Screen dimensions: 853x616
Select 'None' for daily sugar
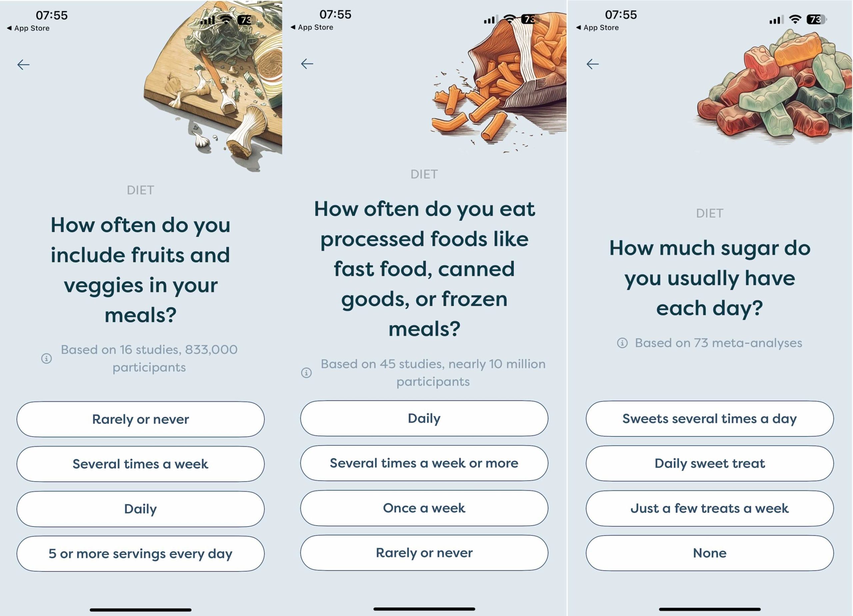tap(710, 553)
